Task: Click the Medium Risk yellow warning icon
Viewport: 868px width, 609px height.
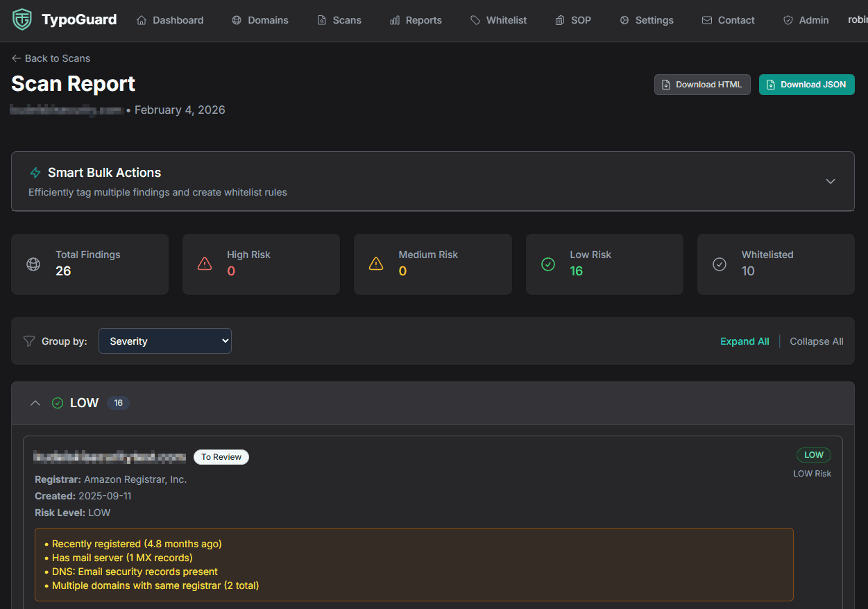Action: 376,264
